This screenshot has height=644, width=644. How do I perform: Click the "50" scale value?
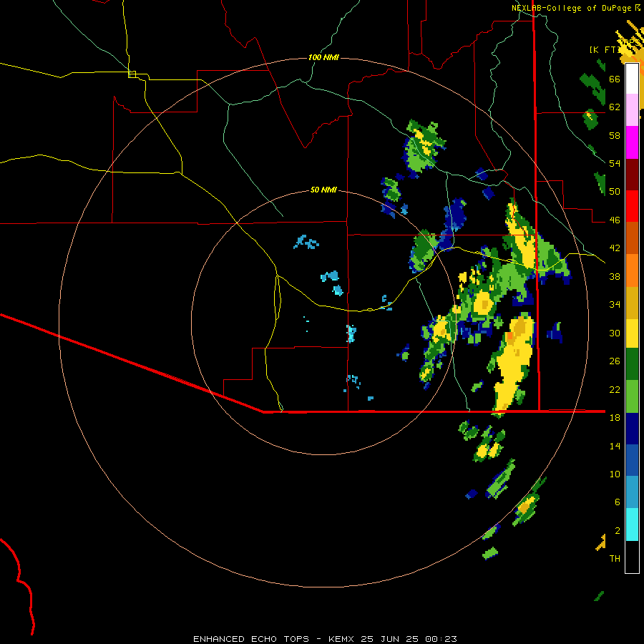tap(615, 192)
